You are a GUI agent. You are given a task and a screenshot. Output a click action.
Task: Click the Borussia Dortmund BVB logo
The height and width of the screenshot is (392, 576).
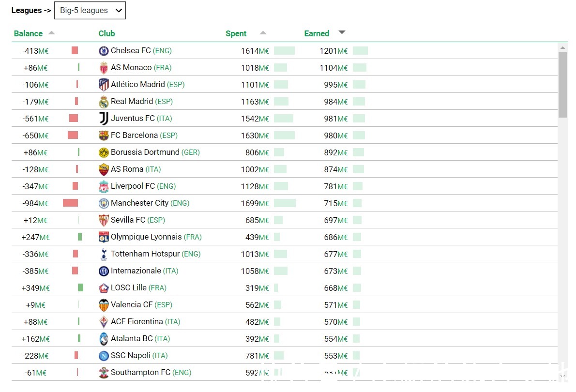[x=104, y=152]
